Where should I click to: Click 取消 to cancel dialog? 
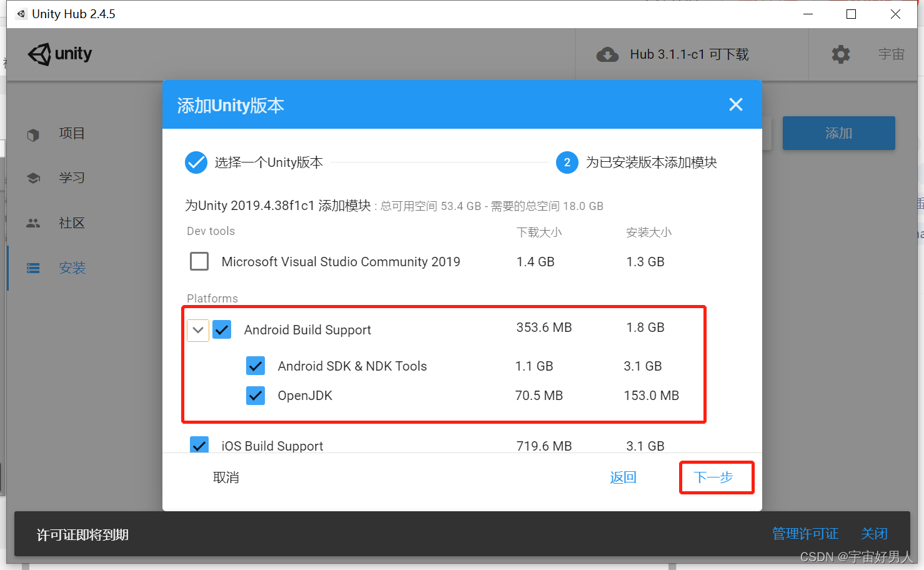tap(226, 477)
